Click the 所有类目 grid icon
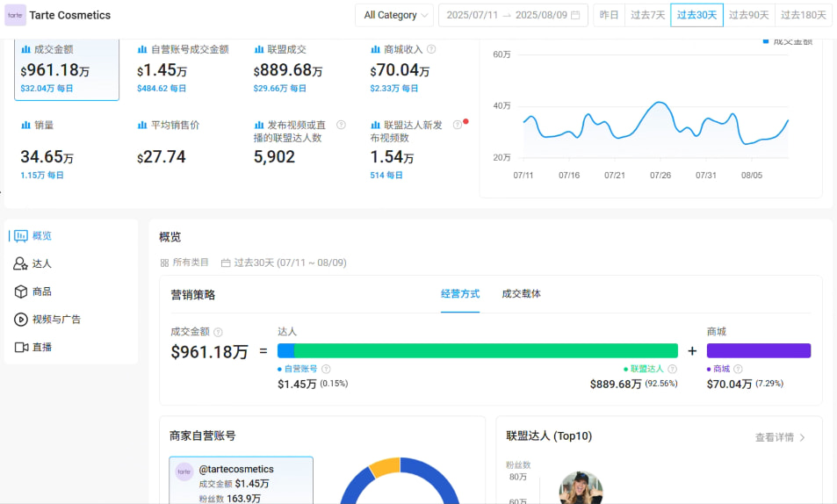 click(164, 263)
